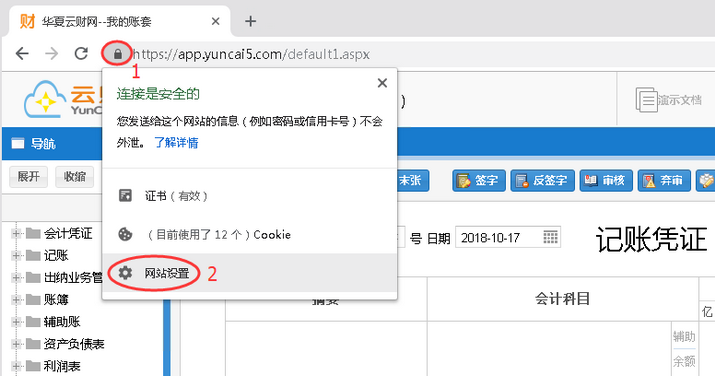The width and height of the screenshot is (715, 376).
Task: Expand the 记账 tree folder
Action: click(x=16, y=255)
